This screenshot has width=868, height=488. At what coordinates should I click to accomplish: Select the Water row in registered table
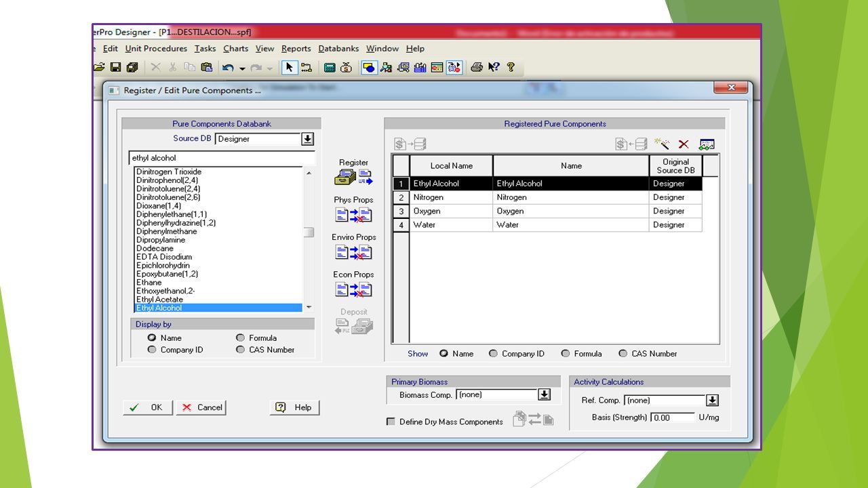click(x=547, y=224)
